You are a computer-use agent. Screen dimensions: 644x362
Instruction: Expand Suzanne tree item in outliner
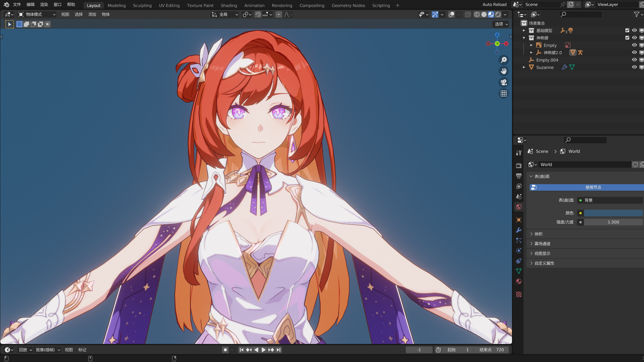click(524, 67)
